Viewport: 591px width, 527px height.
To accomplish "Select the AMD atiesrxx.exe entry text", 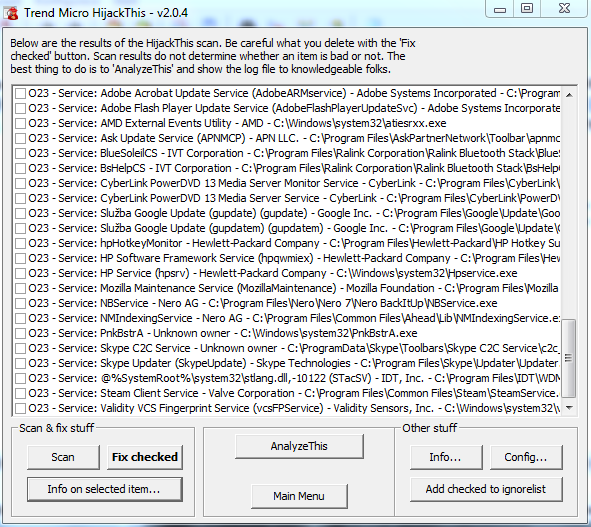I will click(237, 123).
